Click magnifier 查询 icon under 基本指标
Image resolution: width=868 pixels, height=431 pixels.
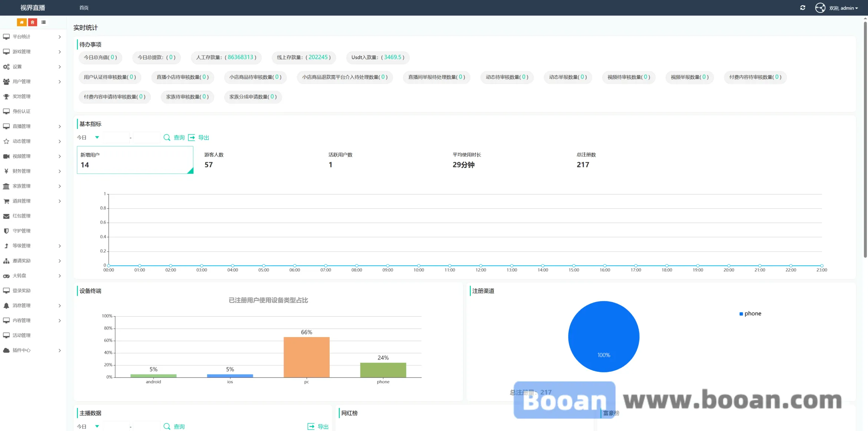point(167,138)
